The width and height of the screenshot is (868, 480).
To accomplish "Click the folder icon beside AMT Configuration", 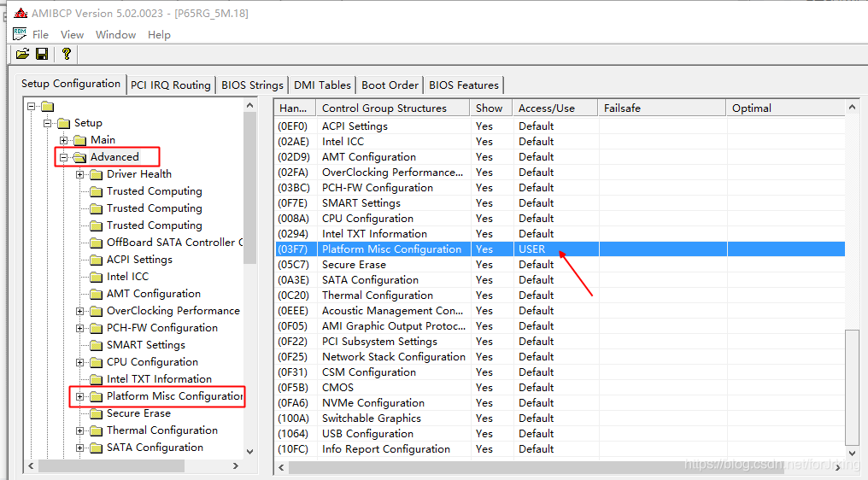I will 97,294.
